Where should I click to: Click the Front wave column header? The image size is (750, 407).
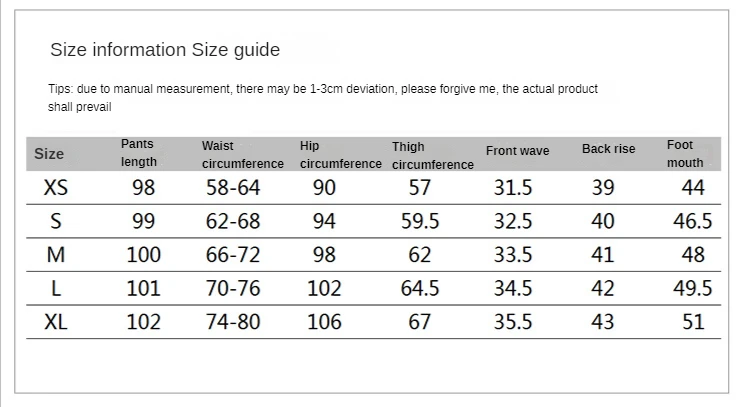click(518, 151)
